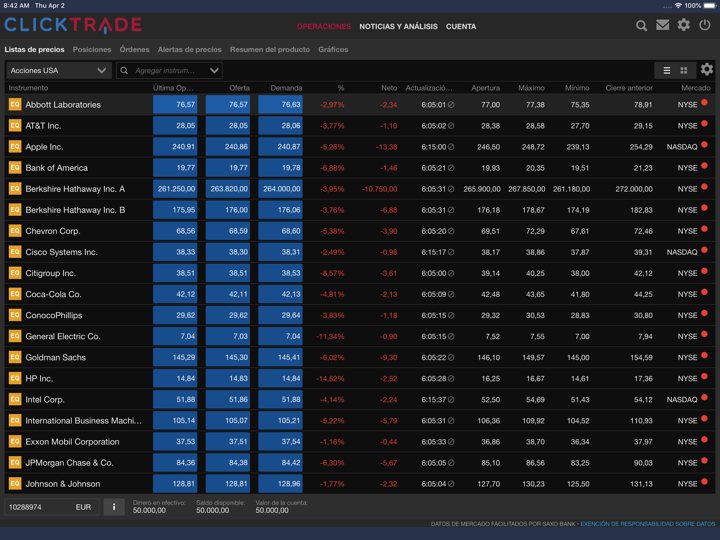Switch to list view layout
Screen dimensions: 720x540
click(x=667, y=71)
